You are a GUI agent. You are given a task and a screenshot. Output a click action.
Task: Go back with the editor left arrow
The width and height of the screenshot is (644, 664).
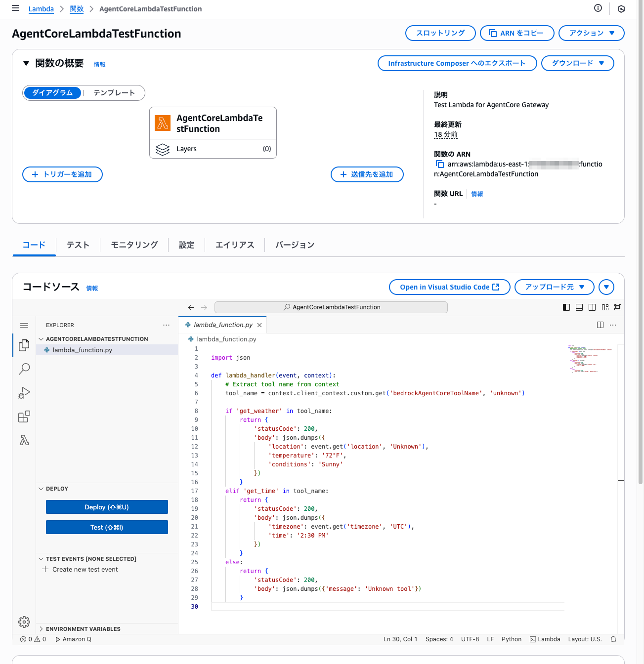(191, 307)
